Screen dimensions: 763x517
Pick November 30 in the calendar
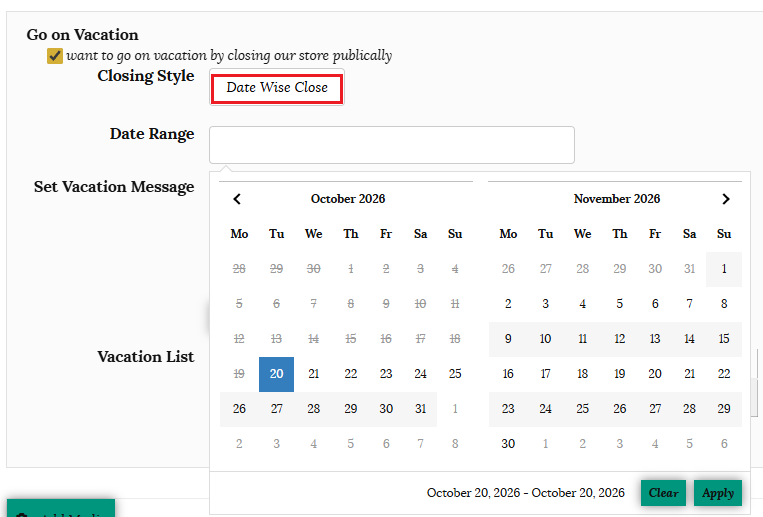[x=508, y=444]
